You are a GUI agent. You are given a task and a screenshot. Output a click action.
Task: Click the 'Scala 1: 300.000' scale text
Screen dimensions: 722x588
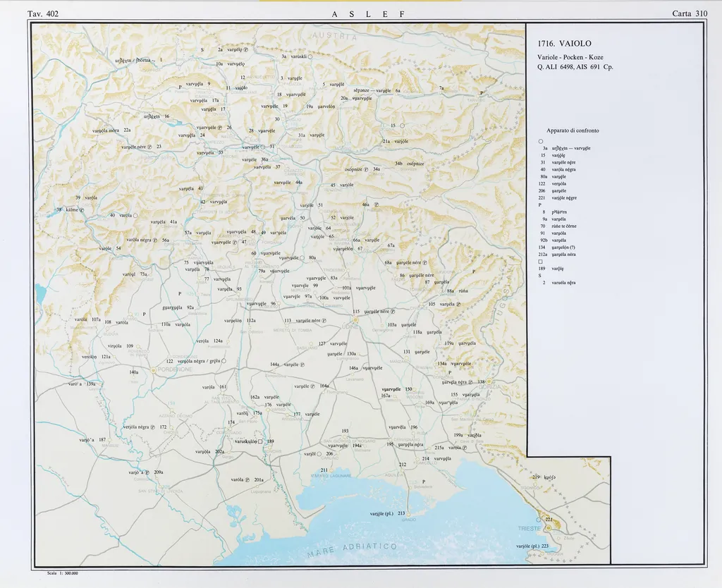click(61, 573)
